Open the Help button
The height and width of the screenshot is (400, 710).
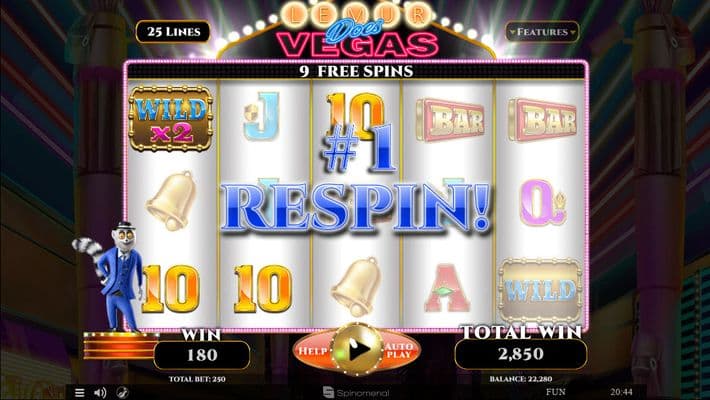tap(312, 351)
